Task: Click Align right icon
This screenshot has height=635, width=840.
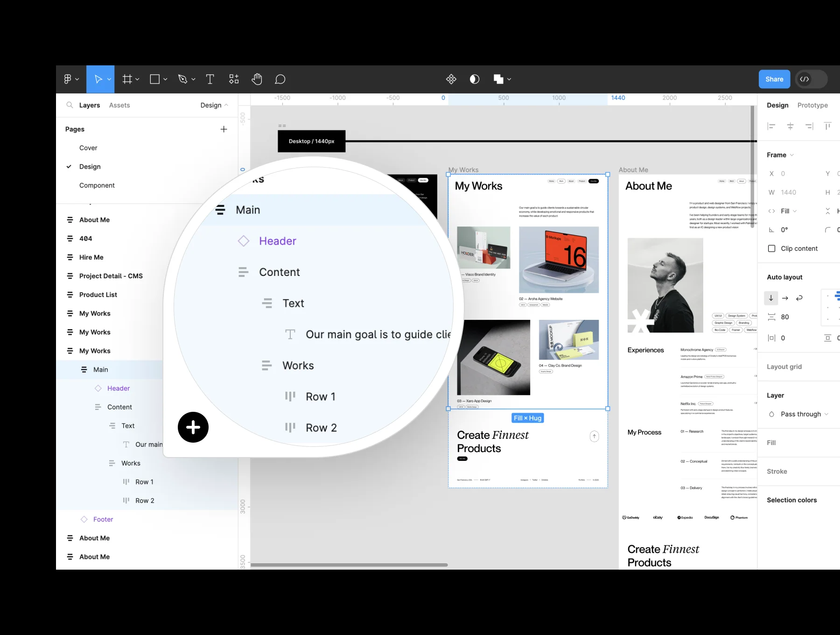Action: tap(809, 126)
